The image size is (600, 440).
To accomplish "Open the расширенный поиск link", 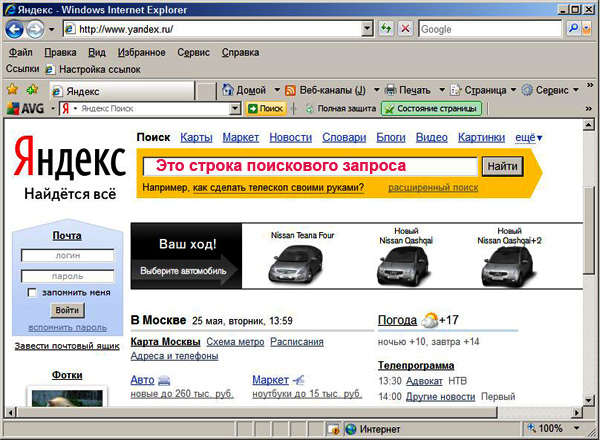I will coord(433,187).
